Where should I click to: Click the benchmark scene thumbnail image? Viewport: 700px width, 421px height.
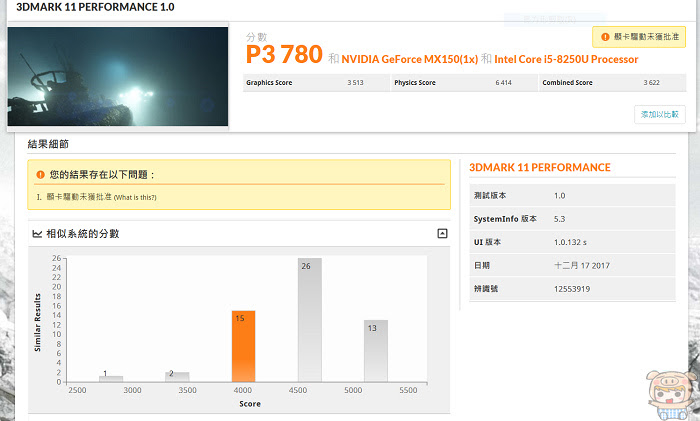pos(118,76)
